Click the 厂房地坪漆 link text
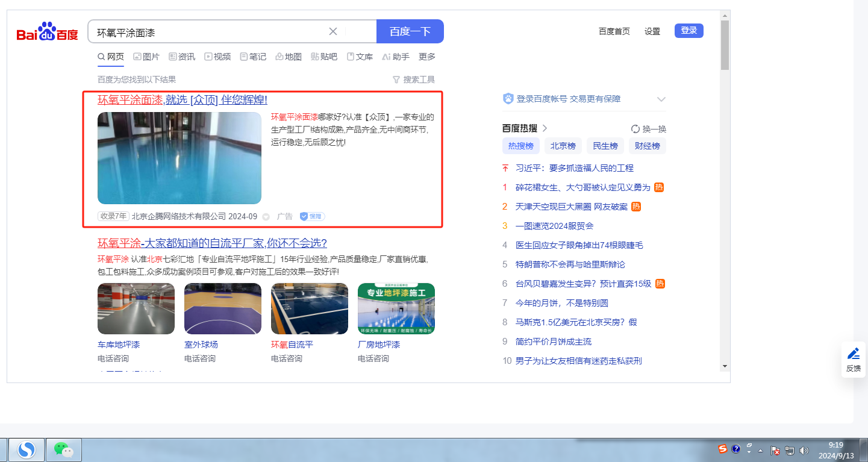 coord(379,345)
